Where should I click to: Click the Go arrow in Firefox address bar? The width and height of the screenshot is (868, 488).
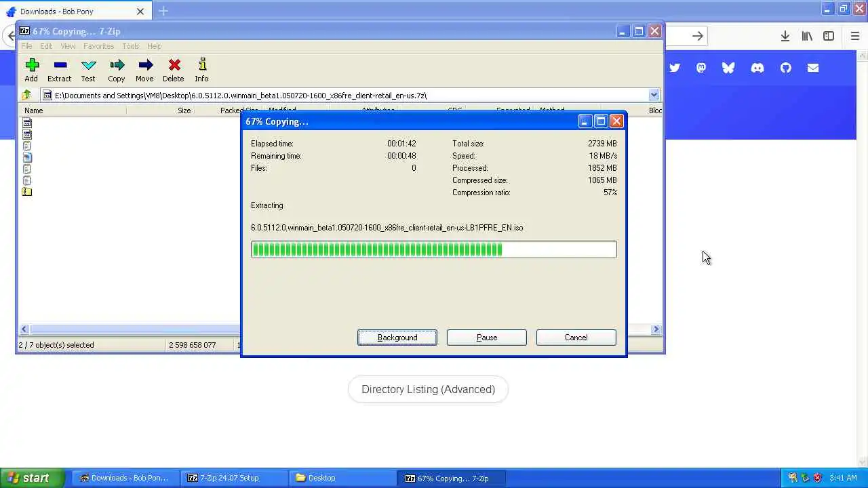point(697,36)
